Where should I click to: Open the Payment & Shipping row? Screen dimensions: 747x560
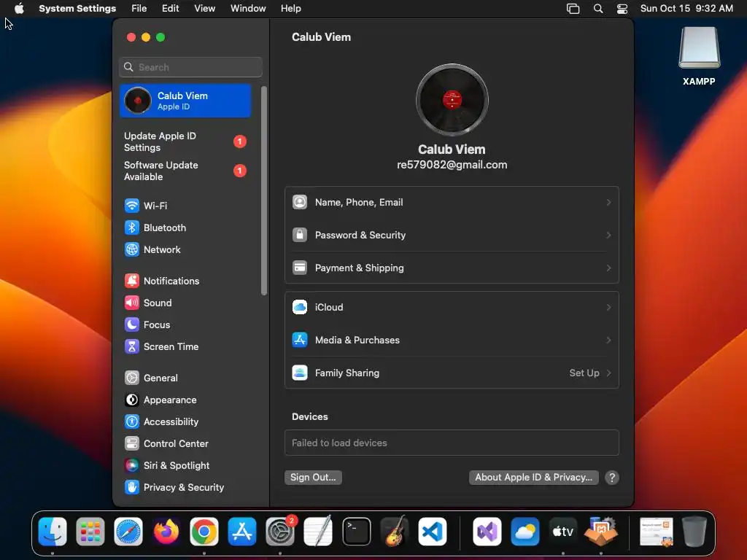pyautogui.click(x=452, y=268)
